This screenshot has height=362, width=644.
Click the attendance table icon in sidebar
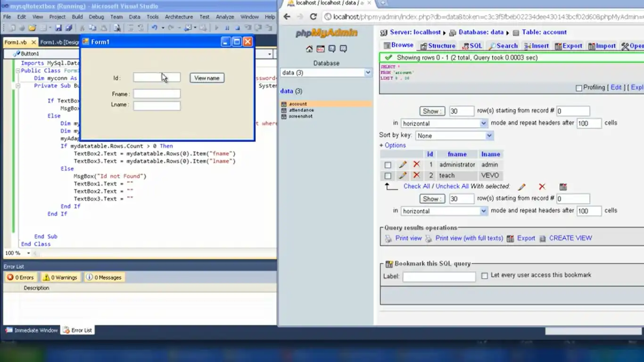tap(284, 110)
